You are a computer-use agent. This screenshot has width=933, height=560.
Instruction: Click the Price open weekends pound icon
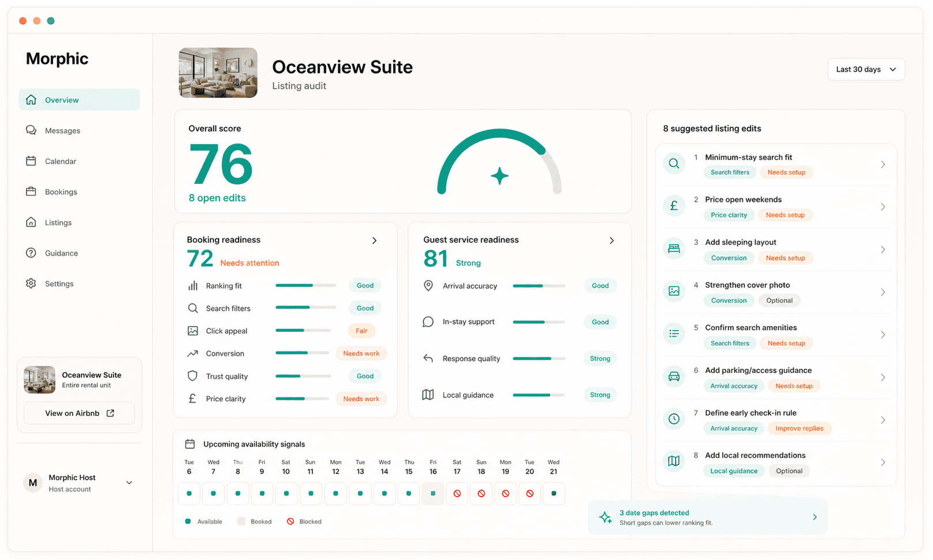click(x=674, y=206)
